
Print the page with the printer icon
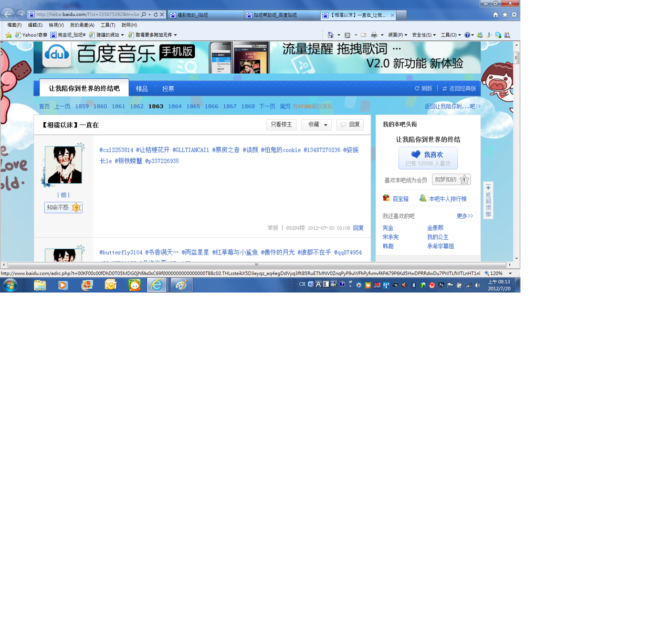[x=374, y=35]
